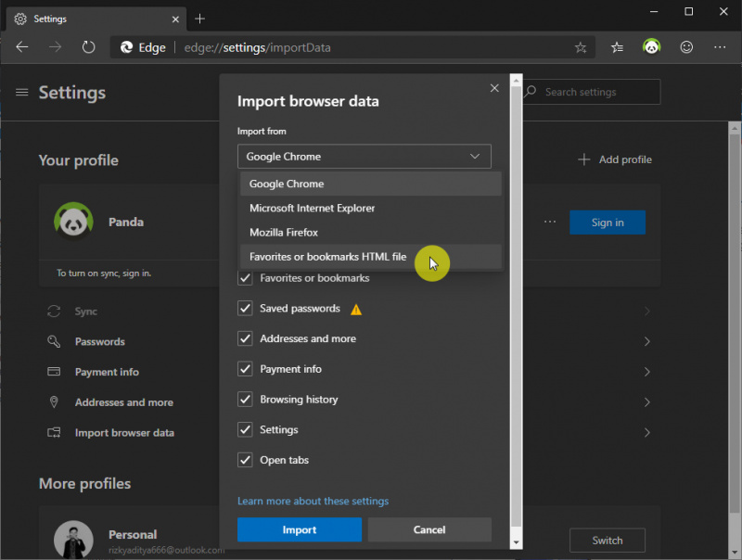This screenshot has width=742, height=560.
Task: Reload the page with Refresh icon
Action: point(88,47)
